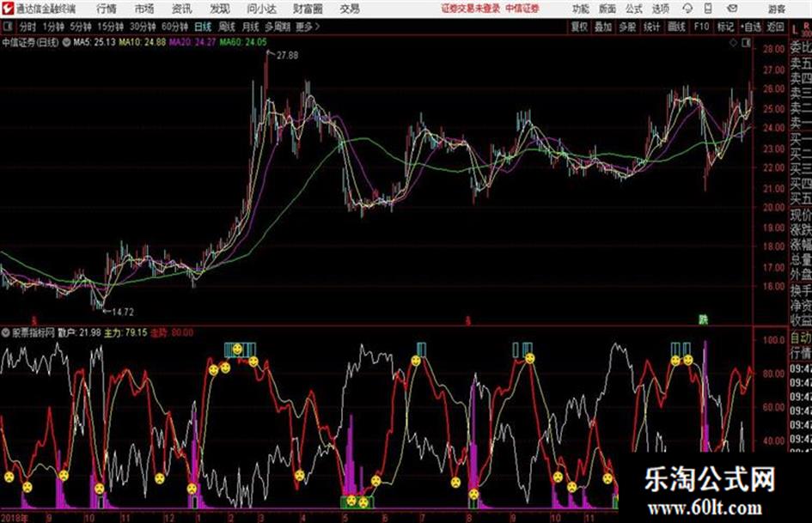This screenshot has width=812, height=523.
Task: Open the 行情 menu
Action: [x=107, y=9]
